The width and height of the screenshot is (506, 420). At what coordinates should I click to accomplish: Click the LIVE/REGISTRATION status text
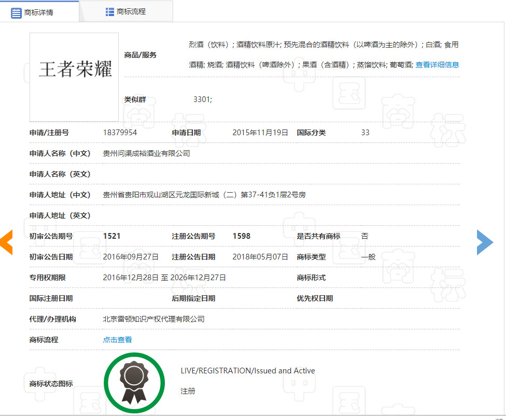click(247, 371)
